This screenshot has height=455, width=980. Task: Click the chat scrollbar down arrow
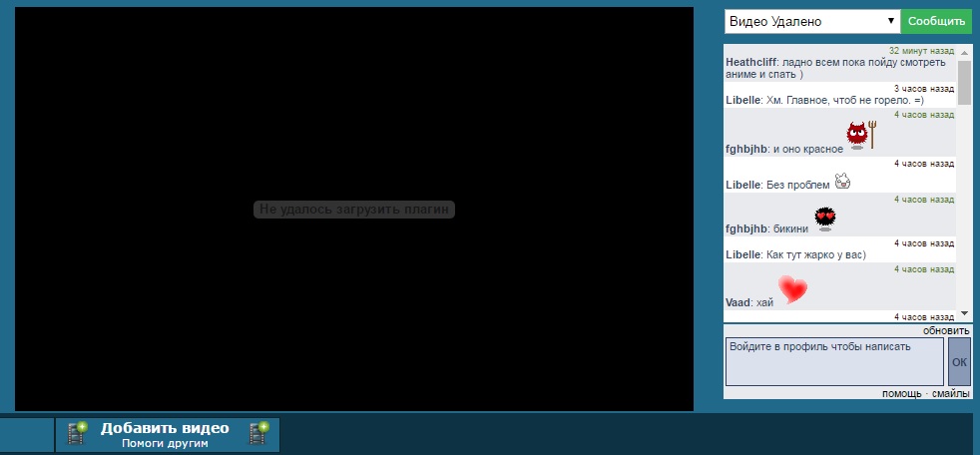click(x=964, y=313)
